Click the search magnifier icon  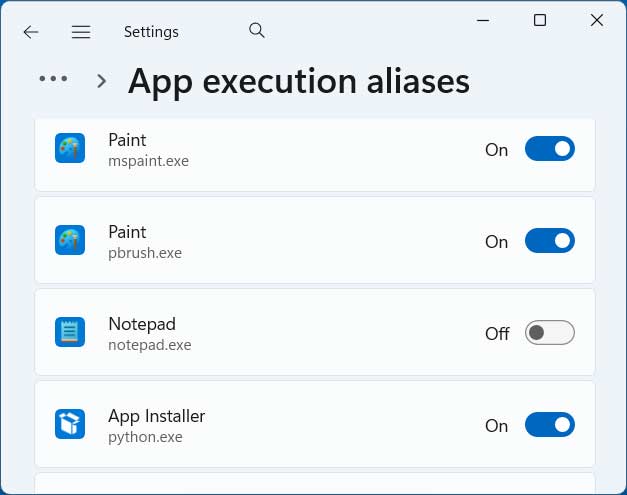pos(257,31)
